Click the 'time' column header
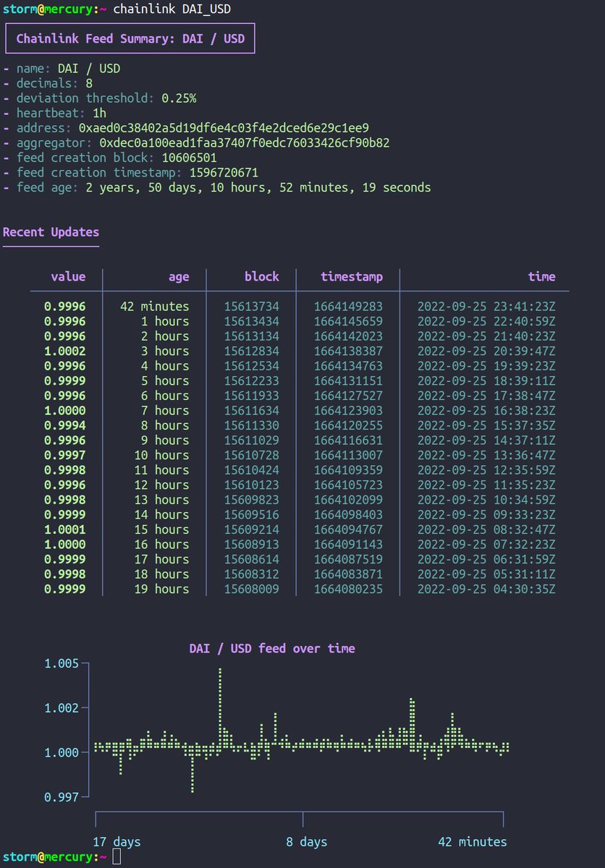Viewport: 605px width, 868px height. pos(542,276)
